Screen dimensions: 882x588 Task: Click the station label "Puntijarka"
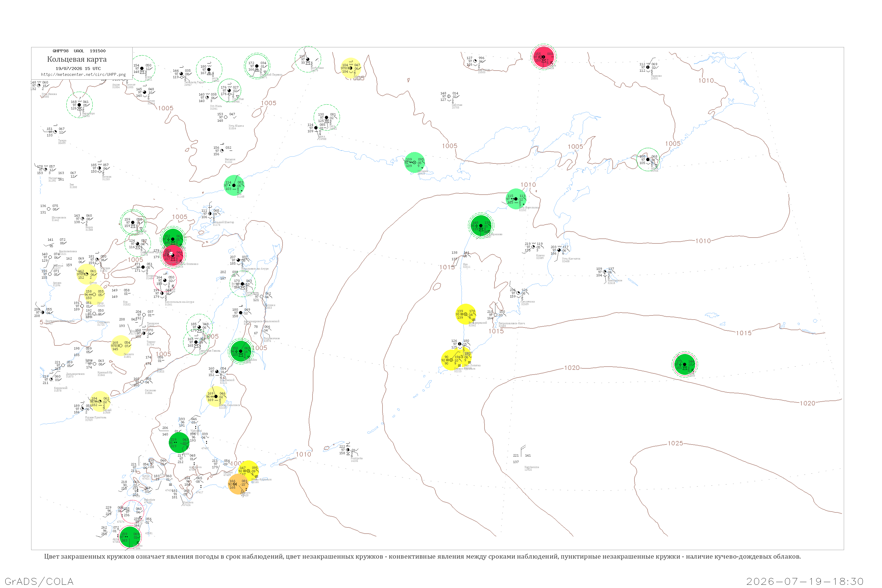coord(357,458)
